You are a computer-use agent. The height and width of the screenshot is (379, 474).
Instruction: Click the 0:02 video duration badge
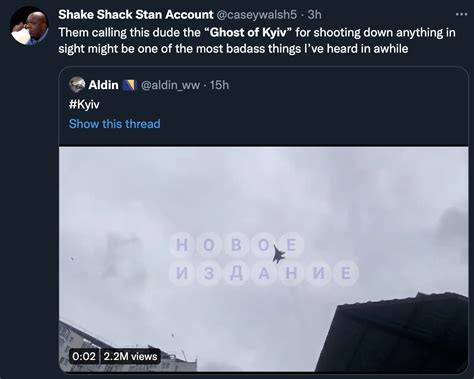click(x=84, y=356)
